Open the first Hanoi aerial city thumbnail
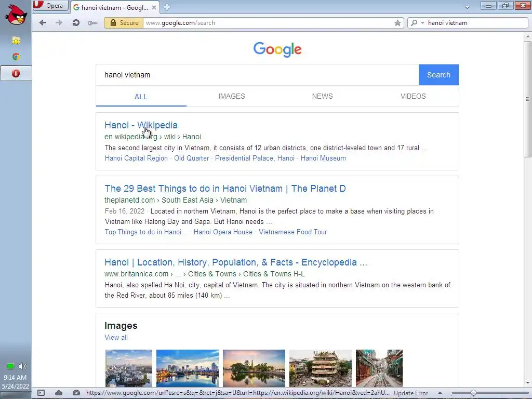This screenshot has width=532, height=399. pyautogui.click(x=129, y=368)
